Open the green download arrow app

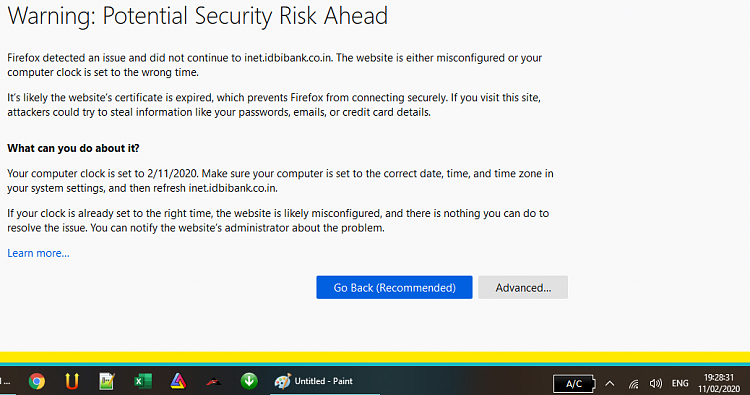[249, 381]
